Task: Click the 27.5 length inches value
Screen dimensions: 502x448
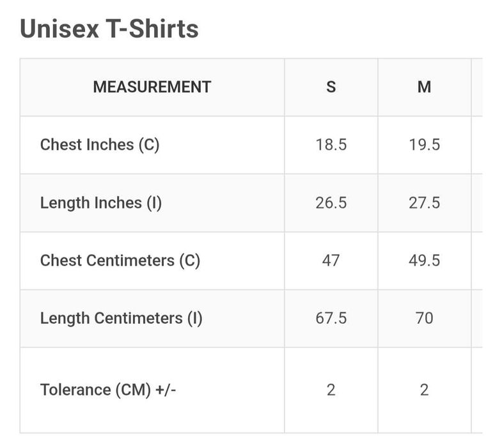Action: point(424,203)
